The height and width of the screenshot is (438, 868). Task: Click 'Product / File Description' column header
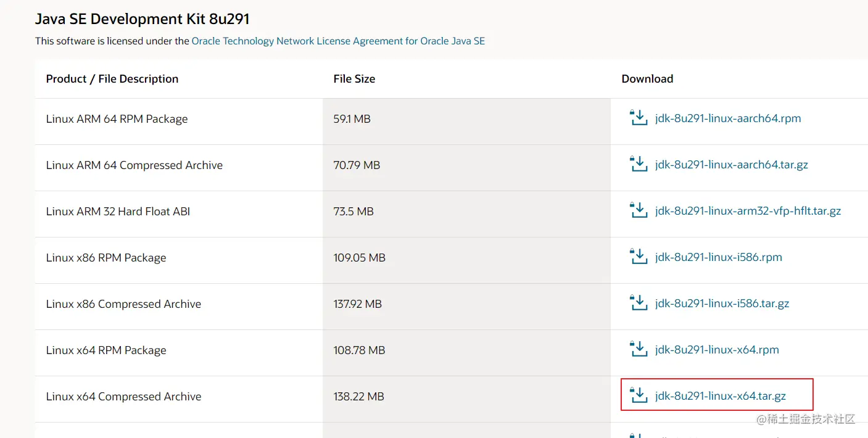click(x=112, y=79)
